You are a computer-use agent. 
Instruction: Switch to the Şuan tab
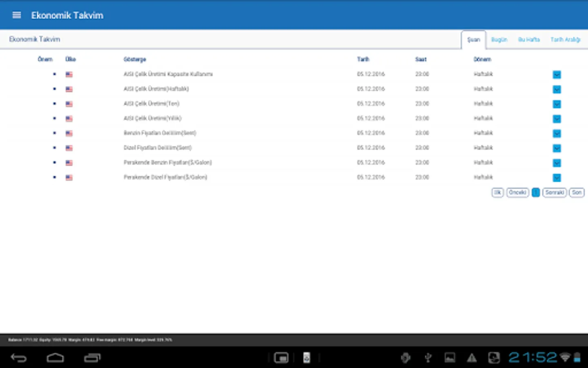pos(474,40)
